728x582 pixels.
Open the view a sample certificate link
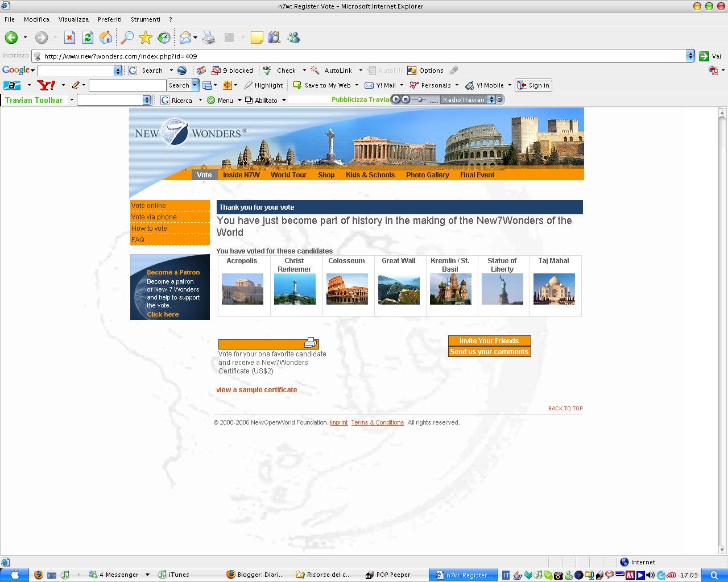tap(257, 390)
